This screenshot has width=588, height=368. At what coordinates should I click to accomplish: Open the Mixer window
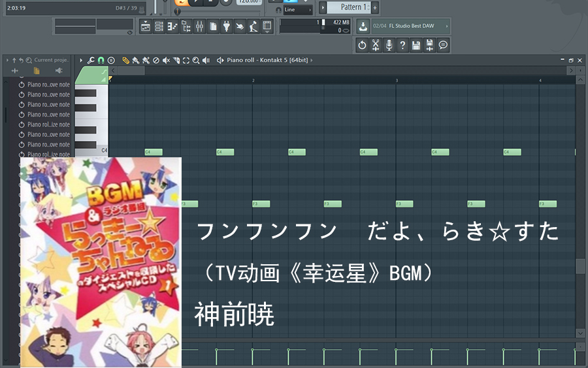tap(199, 26)
